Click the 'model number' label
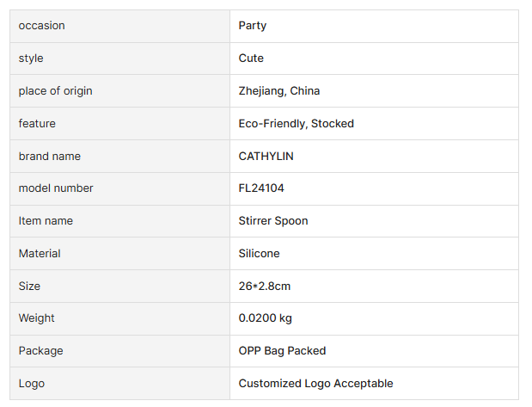The image size is (532, 407). [56, 188]
